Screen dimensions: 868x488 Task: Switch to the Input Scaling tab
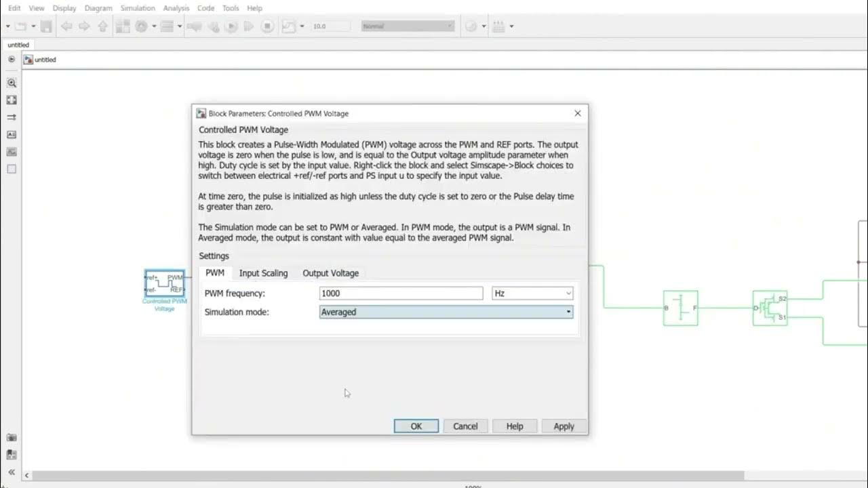(x=263, y=273)
